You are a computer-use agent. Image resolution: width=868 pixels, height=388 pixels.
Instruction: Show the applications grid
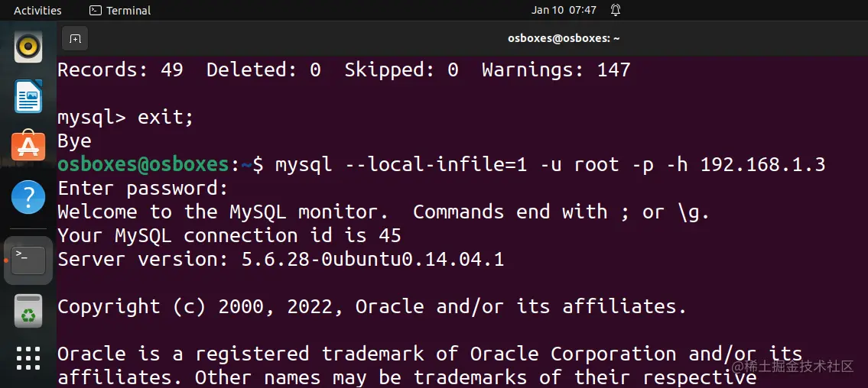pos(28,358)
